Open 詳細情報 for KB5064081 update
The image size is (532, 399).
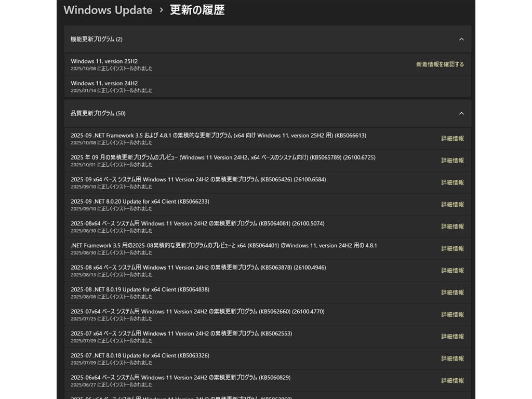pyautogui.click(x=452, y=227)
